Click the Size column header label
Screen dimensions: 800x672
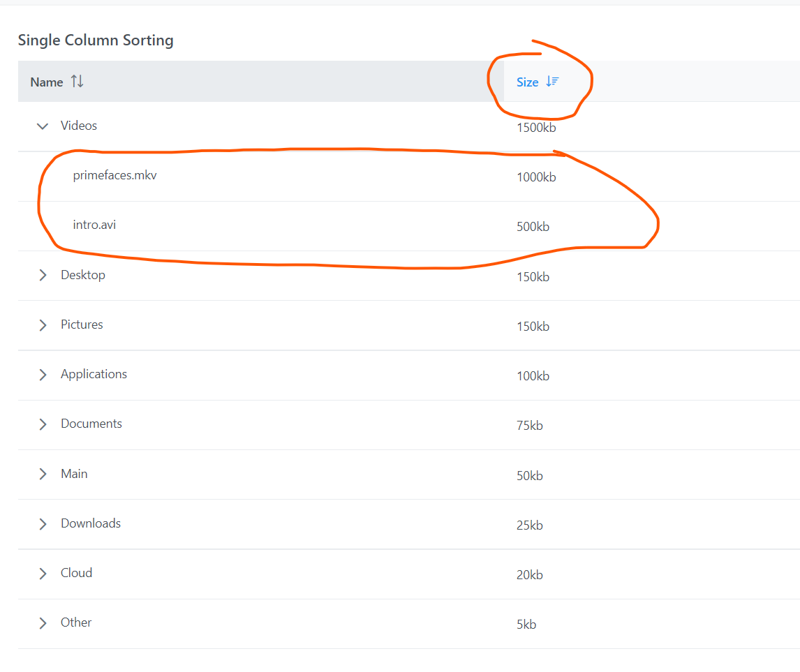(x=527, y=82)
